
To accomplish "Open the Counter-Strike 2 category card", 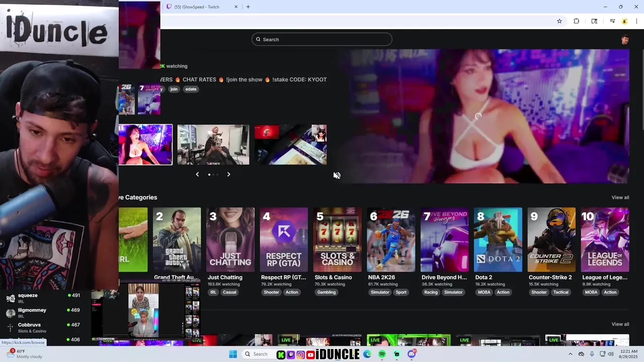I will [x=551, y=240].
